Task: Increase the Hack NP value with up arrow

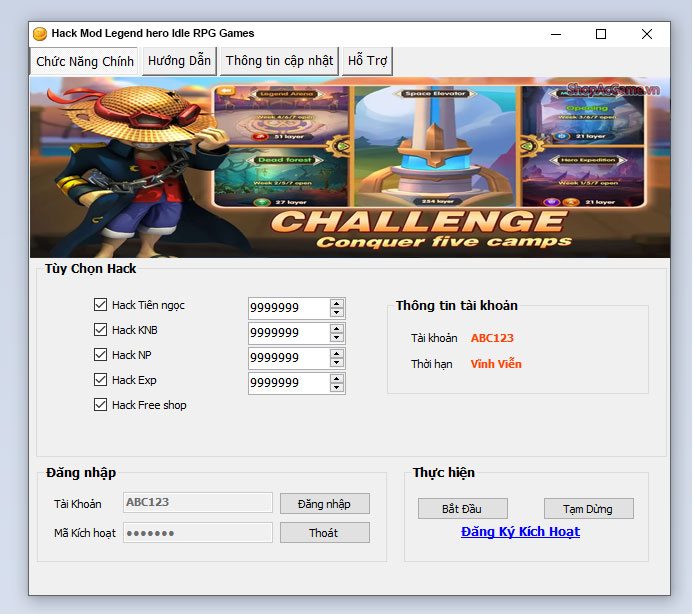Action: pos(337,354)
